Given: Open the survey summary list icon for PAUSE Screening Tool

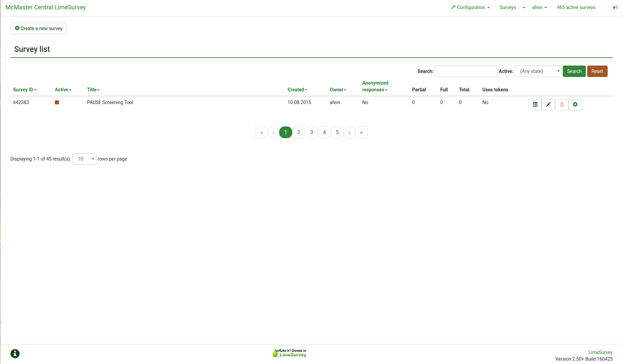Looking at the screenshot, I should 535,105.
